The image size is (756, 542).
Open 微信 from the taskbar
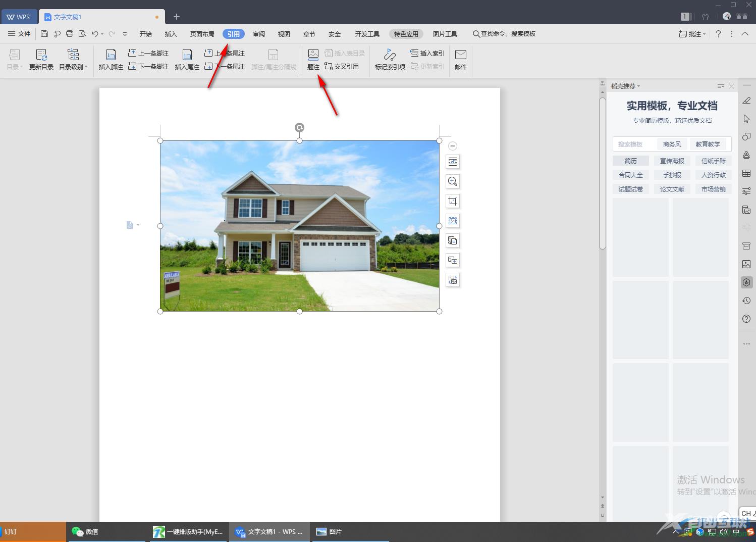(x=107, y=531)
